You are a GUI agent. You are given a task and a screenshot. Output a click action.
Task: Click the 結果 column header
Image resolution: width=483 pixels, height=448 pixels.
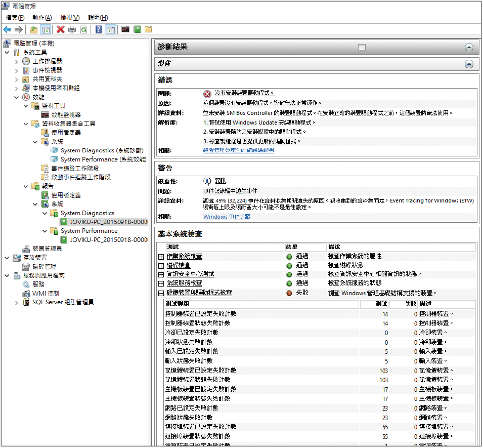click(x=305, y=247)
